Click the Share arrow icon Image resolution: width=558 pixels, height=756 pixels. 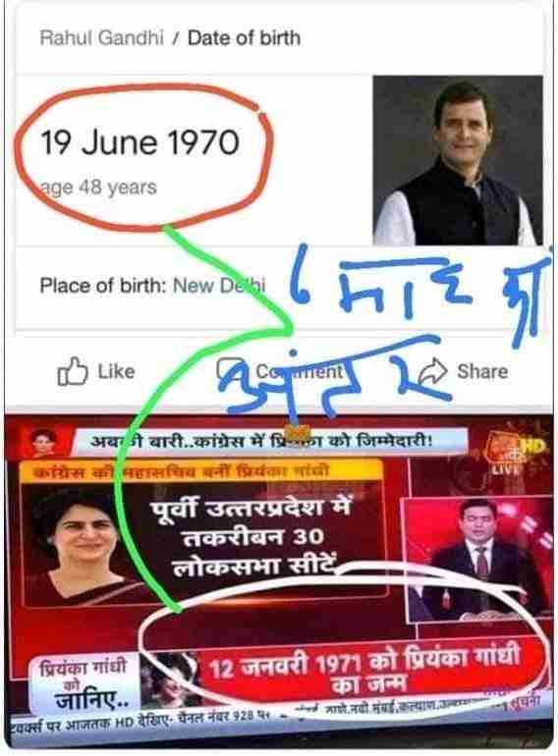click(x=432, y=371)
